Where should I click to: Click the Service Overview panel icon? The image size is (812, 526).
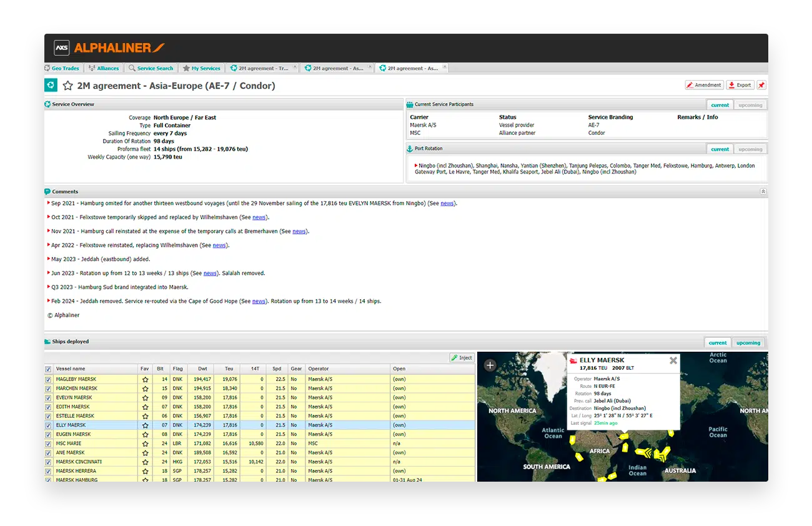47,104
